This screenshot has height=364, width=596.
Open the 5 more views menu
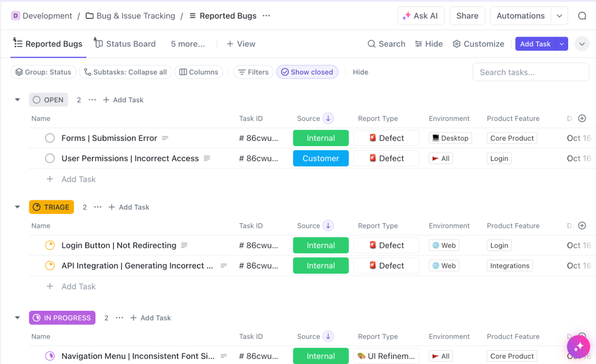(x=187, y=44)
